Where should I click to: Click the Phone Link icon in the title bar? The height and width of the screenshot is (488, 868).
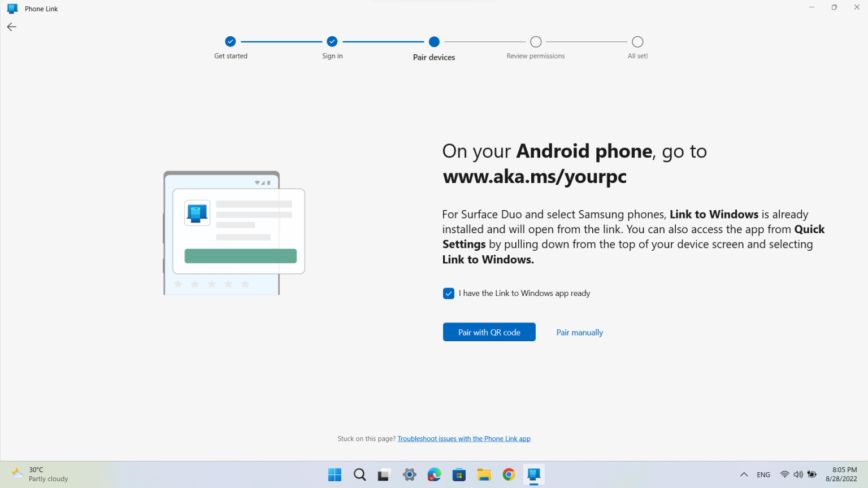point(12,8)
